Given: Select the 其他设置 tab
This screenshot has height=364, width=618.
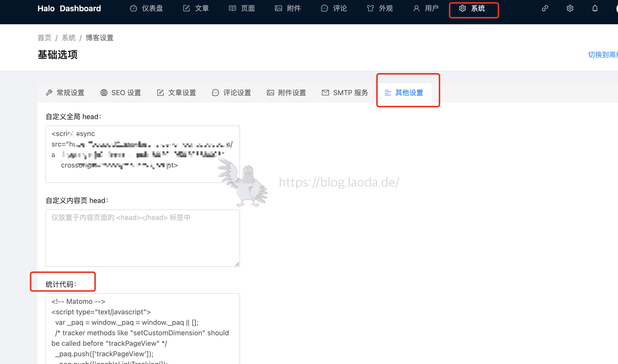Looking at the screenshot, I should tap(404, 93).
